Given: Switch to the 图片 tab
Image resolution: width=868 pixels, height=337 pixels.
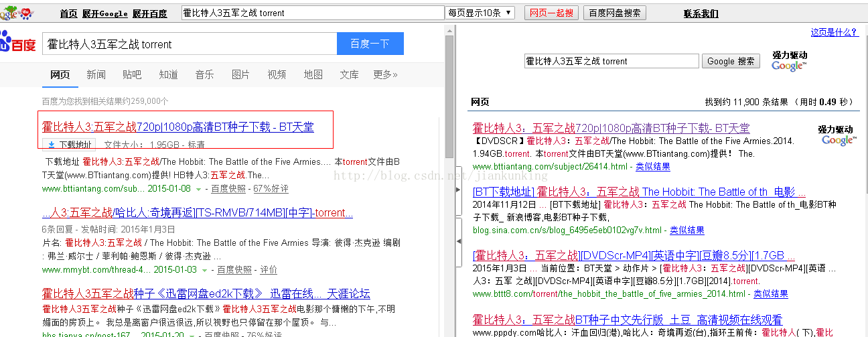Looking at the screenshot, I should pos(240,74).
